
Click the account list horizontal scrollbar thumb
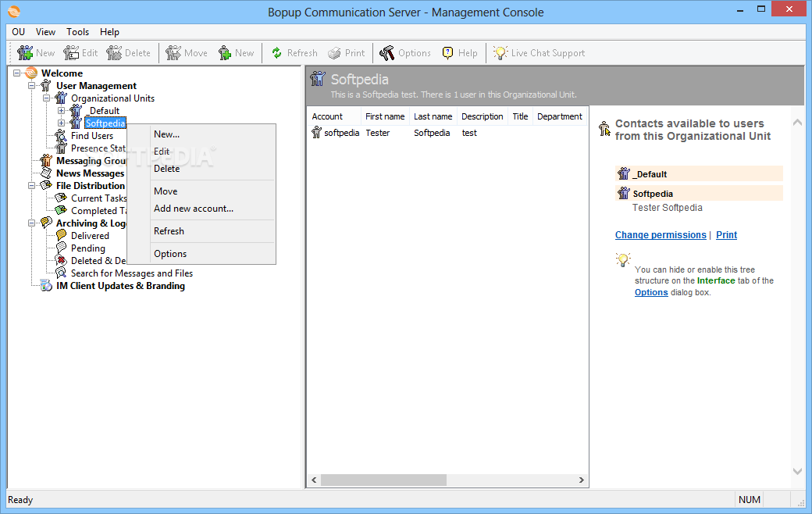point(383,480)
